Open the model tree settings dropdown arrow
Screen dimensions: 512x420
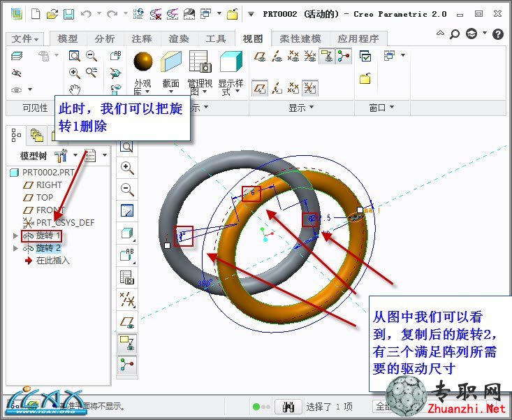[x=75, y=155]
